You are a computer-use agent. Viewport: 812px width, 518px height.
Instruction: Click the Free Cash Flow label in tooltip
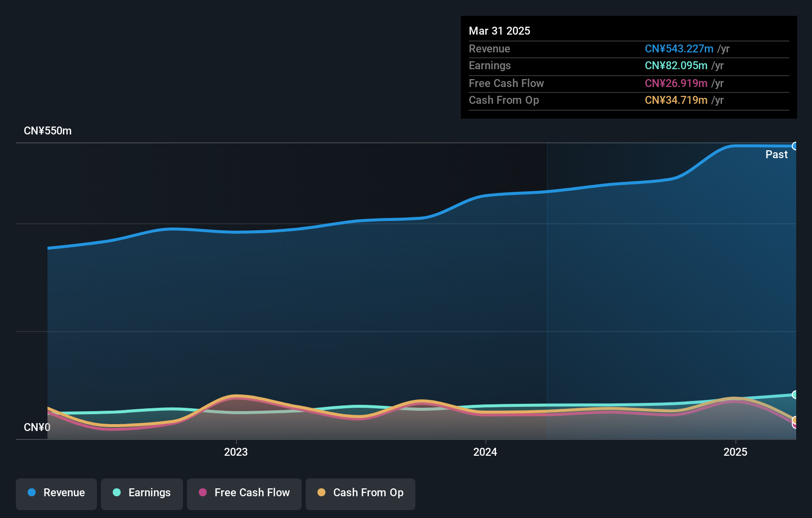point(506,83)
